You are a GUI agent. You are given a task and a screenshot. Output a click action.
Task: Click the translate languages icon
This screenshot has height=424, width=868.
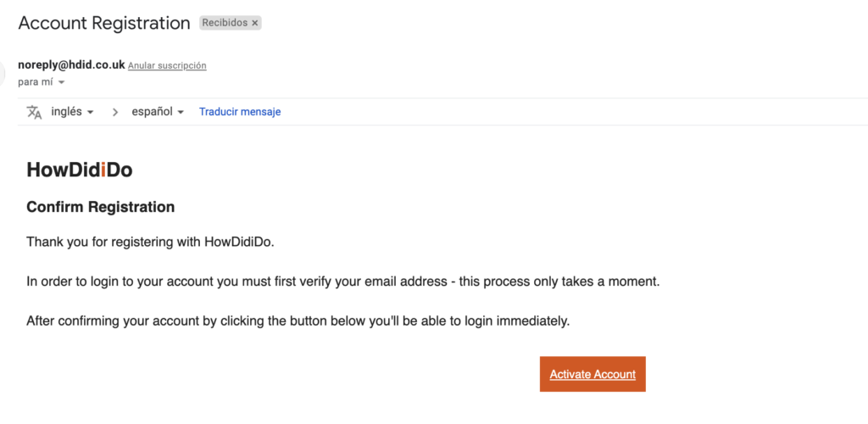coord(34,112)
